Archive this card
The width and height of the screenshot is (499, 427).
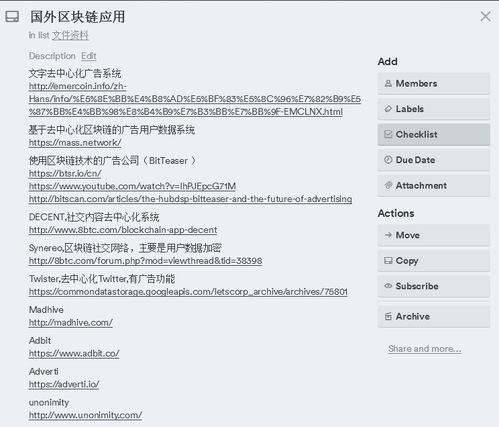pos(434,316)
